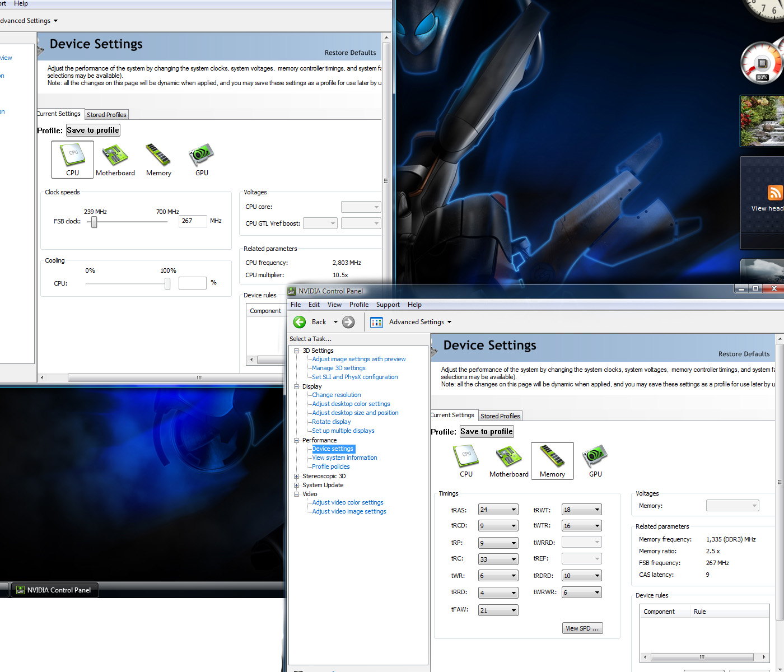Click the CPU meter gadget
Screen dimensions: 784x672
762,62
